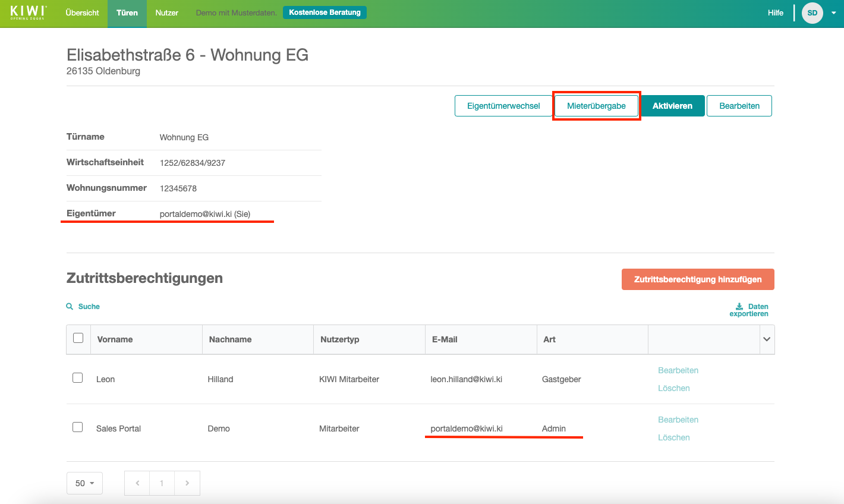Click Bearbeiten link for Leon Hilland

click(678, 370)
